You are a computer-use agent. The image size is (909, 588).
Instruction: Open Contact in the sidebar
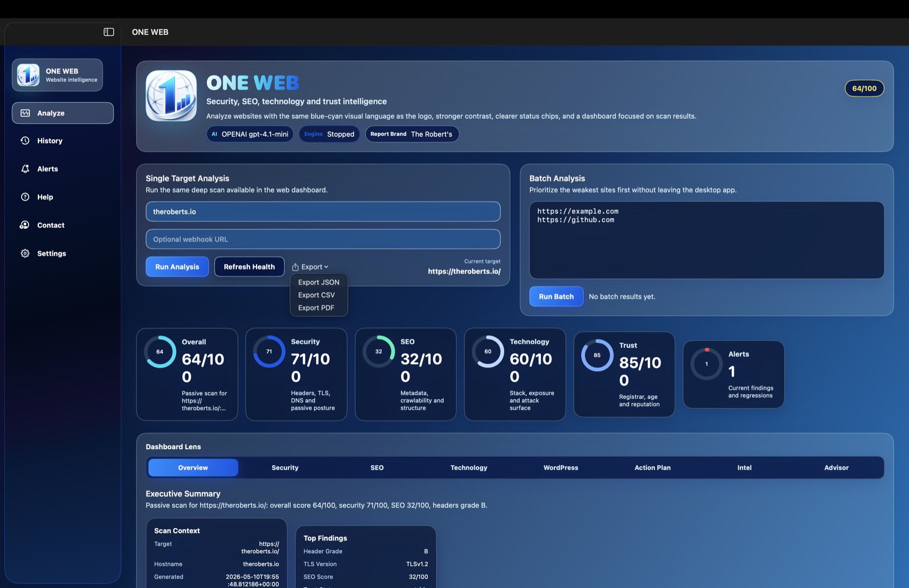pos(63,225)
